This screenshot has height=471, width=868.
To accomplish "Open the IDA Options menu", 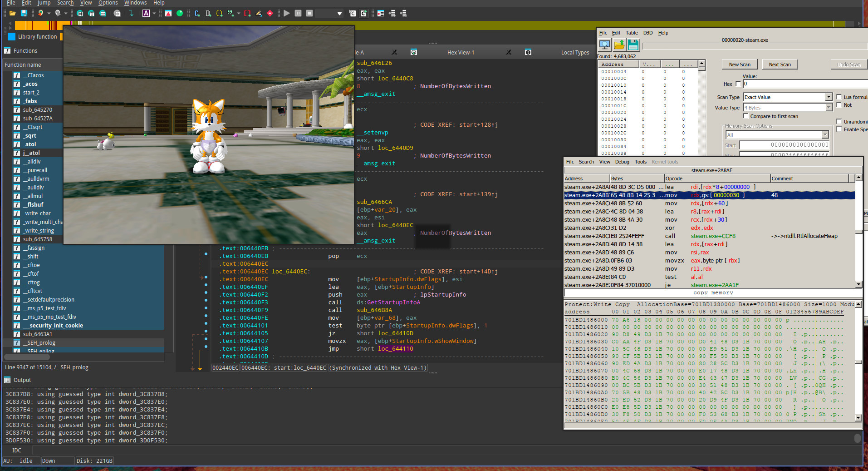I will 108,3.
